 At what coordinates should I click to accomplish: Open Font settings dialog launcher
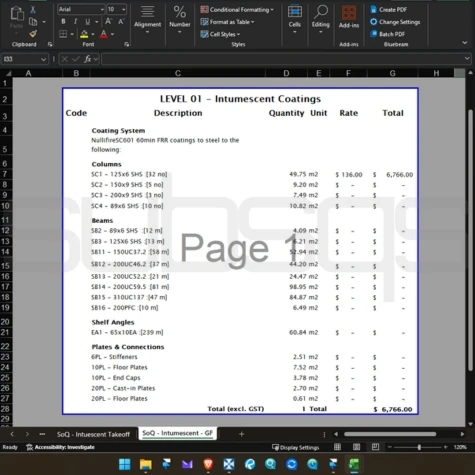127,44
